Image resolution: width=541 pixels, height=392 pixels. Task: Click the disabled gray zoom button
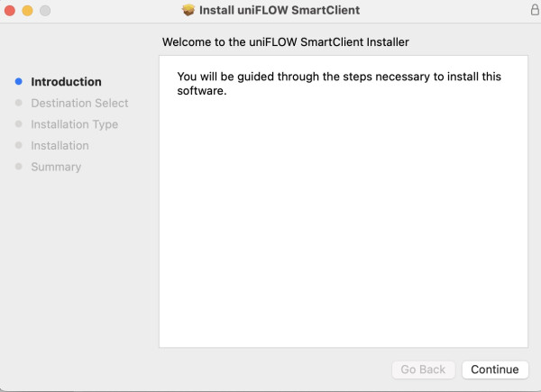click(x=45, y=10)
